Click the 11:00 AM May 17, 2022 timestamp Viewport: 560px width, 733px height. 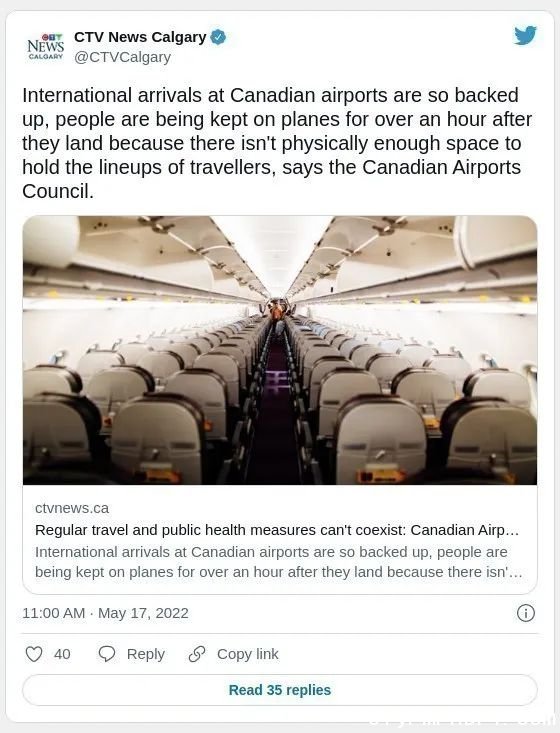point(105,613)
